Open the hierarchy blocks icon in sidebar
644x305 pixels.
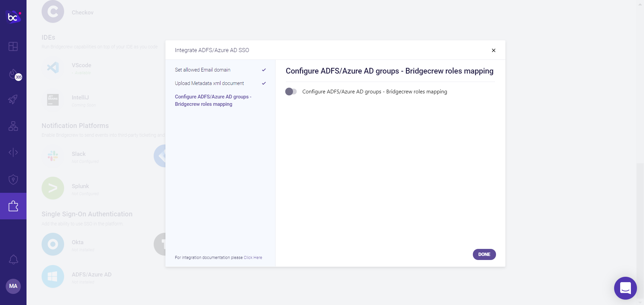pos(13,126)
